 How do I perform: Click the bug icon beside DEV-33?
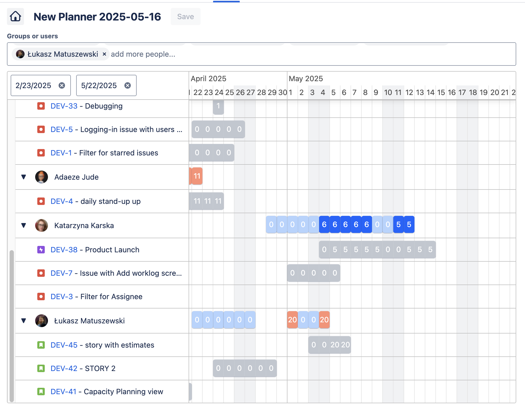point(41,106)
